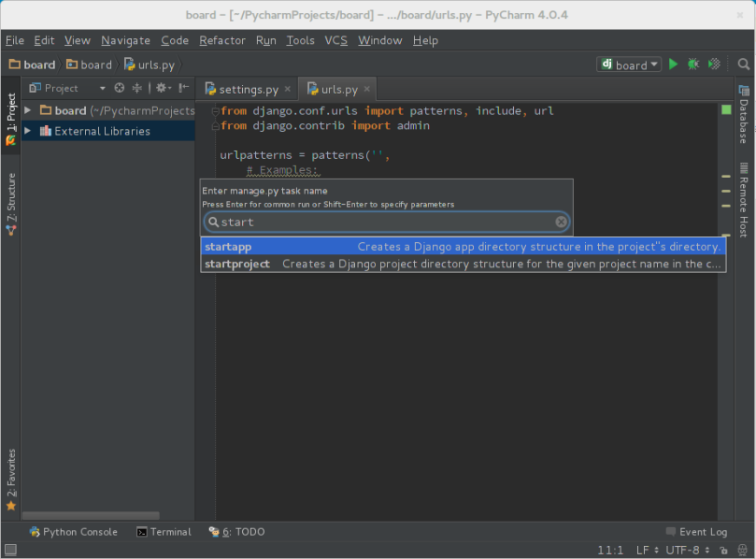Open the board run configuration dropdown
The image size is (756, 559).
[x=629, y=64]
